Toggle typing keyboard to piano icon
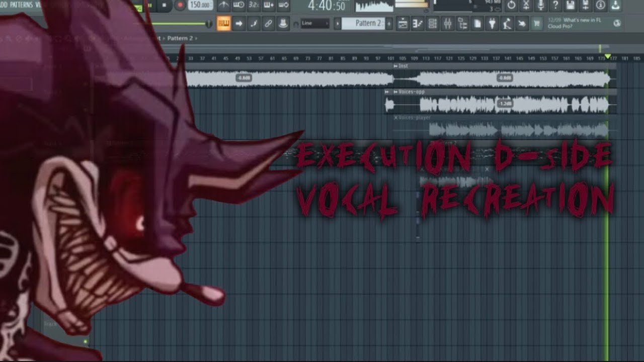The image size is (644, 362). [224, 23]
